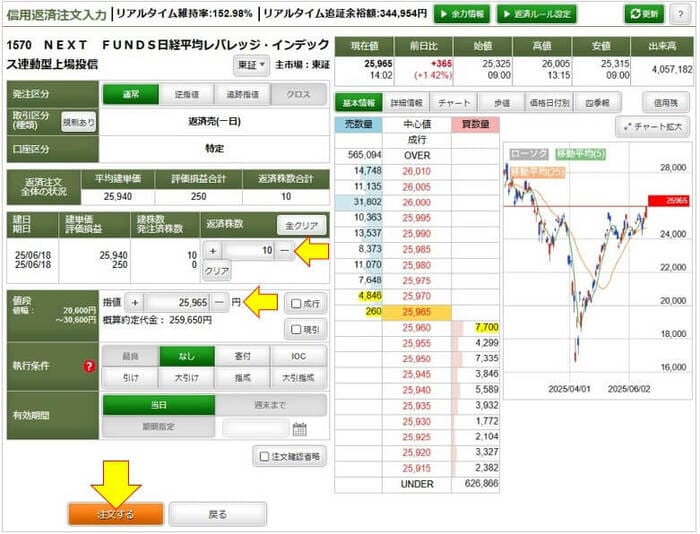This screenshot has width=700, height=534.
Task: Select bid price 25,960 in order book
Action: 417,328
